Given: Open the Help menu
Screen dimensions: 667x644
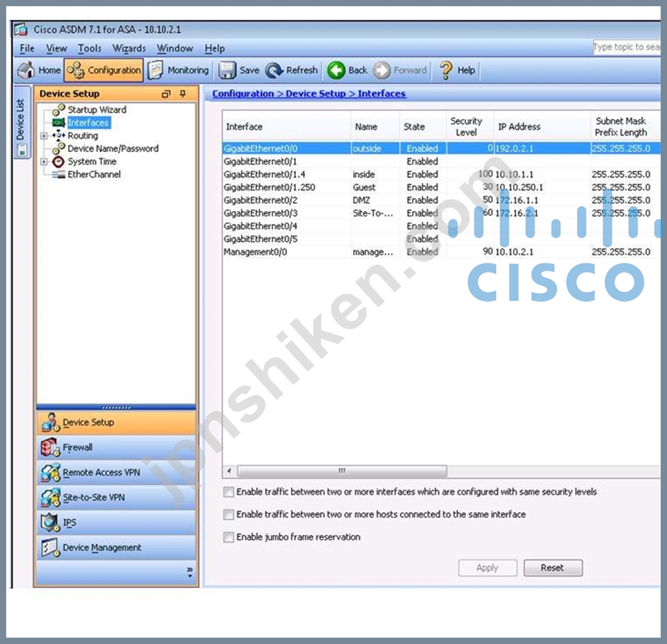Looking at the screenshot, I should pos(215,49).
